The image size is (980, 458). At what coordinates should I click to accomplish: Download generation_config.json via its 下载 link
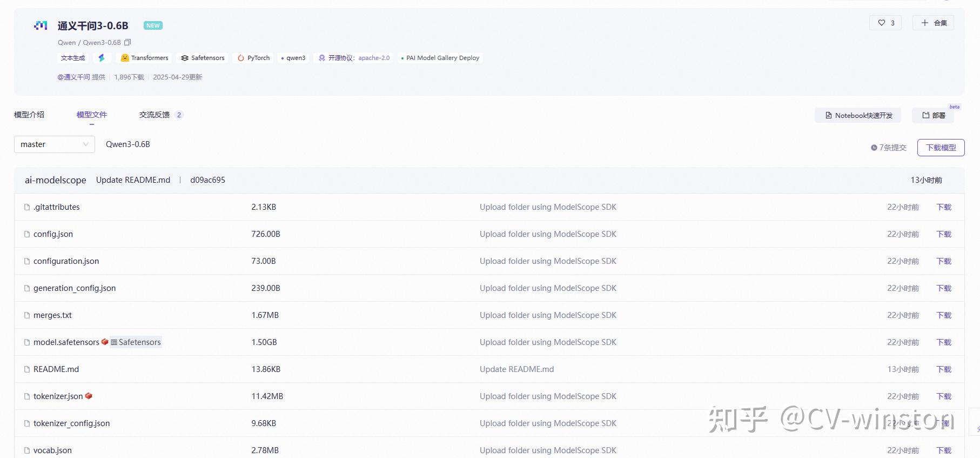944,288
